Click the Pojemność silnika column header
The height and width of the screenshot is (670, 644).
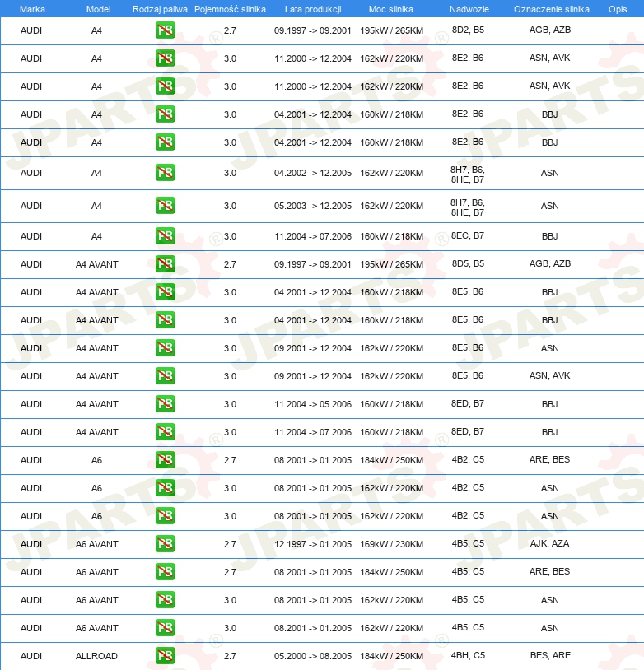click(x=230, y=9)
